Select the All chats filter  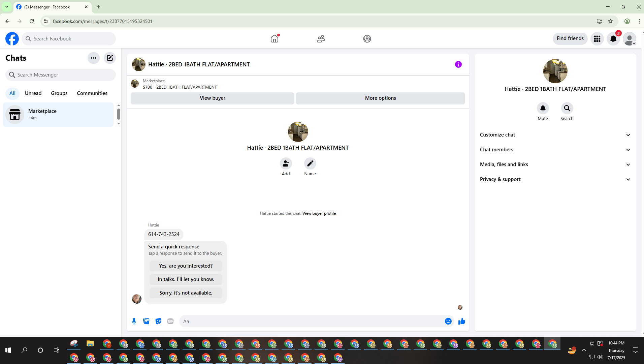[12, 93]
